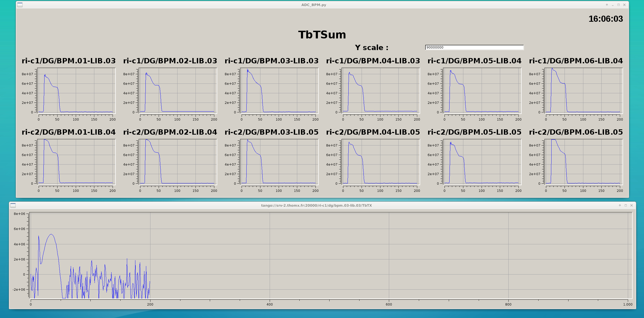
Task: Click the ri-c1/DG/BPM.01-LIB.03 plot
Action: [76, 91]
